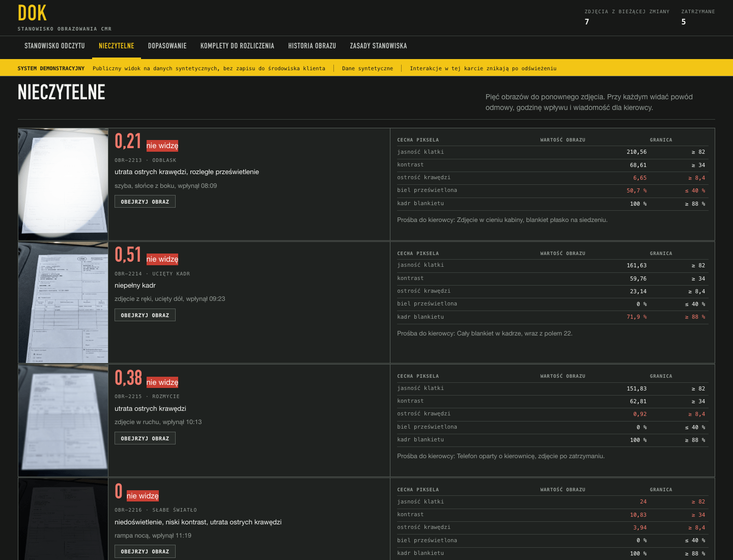The height and width of the screenshot is (560, 733).
Task: Open Obejrzyj obraz for OBR-2215
Action: tap(145, 438)
